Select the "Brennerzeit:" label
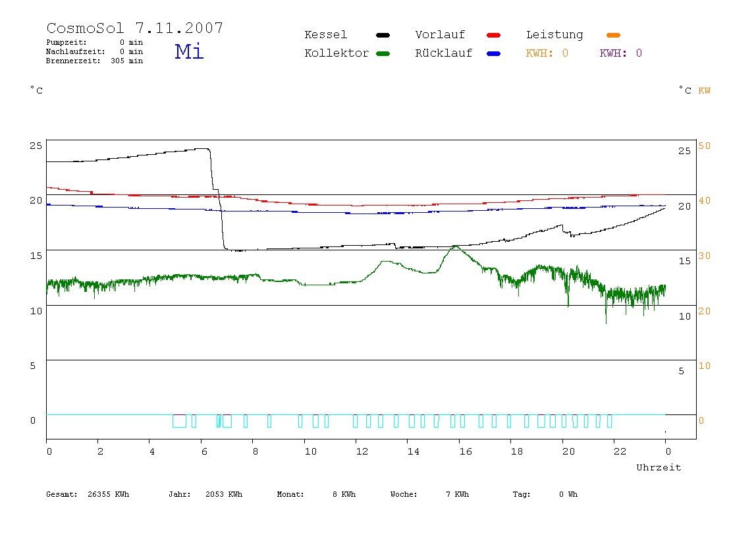Image resolution: width=756 pixels, height=535 pixels. 73,61
